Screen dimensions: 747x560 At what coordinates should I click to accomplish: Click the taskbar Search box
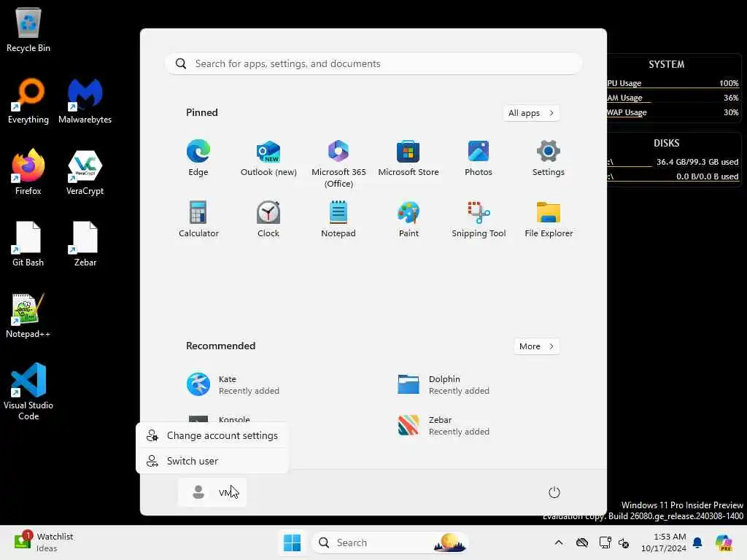[390, 542]
